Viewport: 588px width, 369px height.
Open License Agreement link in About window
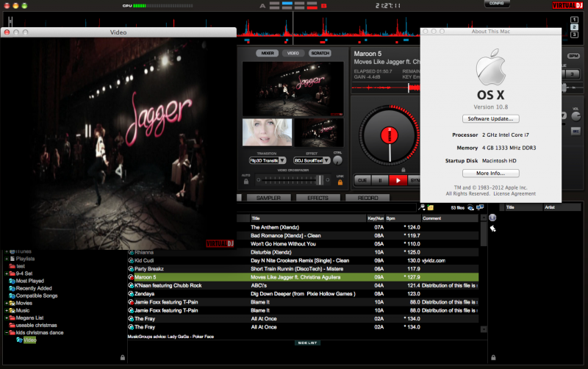tap(514, 194)
